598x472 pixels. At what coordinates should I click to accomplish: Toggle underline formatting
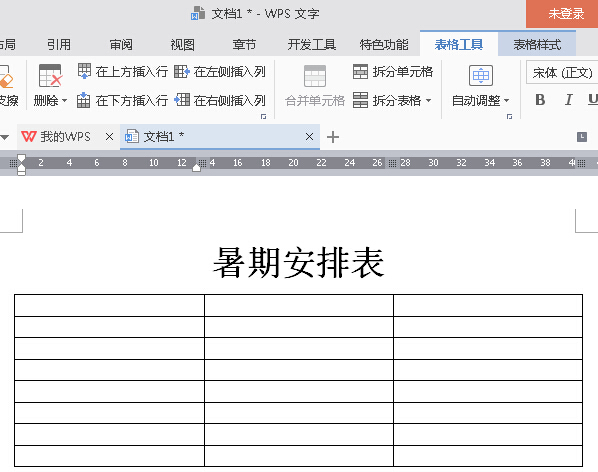pyautogui.click(x=593, y=100)
